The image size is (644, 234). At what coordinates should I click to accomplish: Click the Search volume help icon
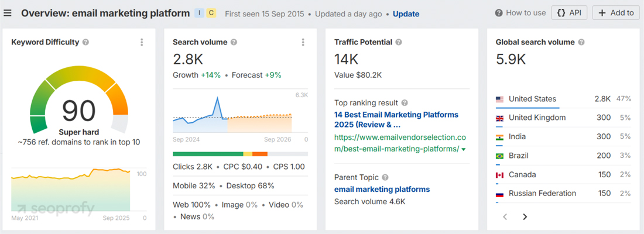point(234,42)
